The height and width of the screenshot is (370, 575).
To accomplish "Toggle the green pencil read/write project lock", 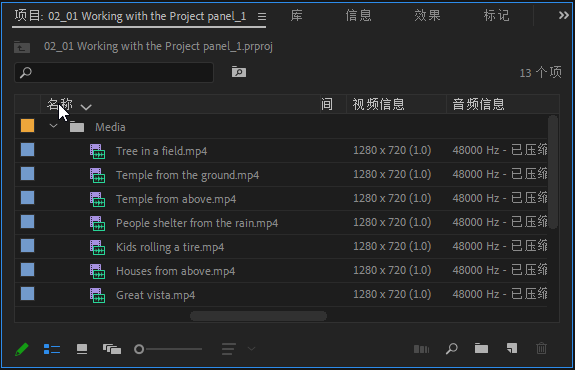I will [x=22, y=349].
